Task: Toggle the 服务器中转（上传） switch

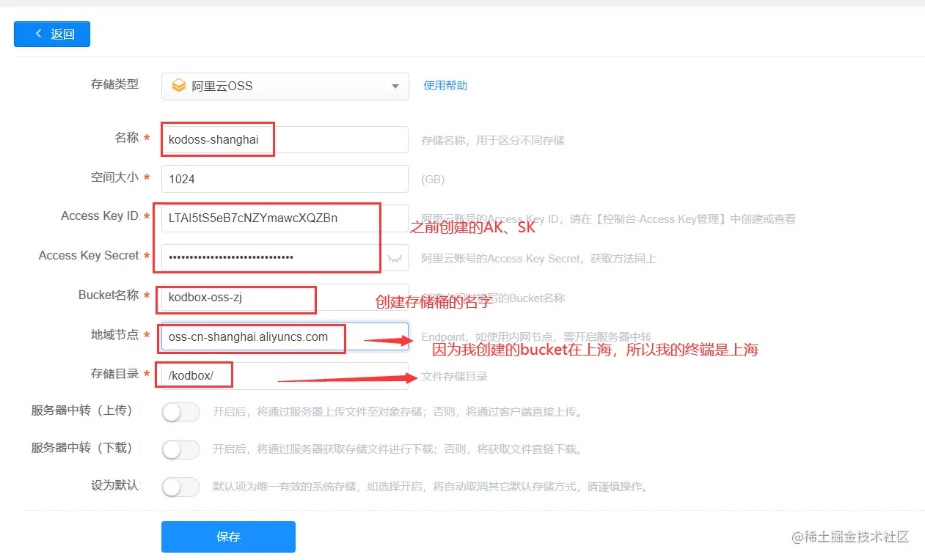Action: pyautogui.click(x=180, y=412)
